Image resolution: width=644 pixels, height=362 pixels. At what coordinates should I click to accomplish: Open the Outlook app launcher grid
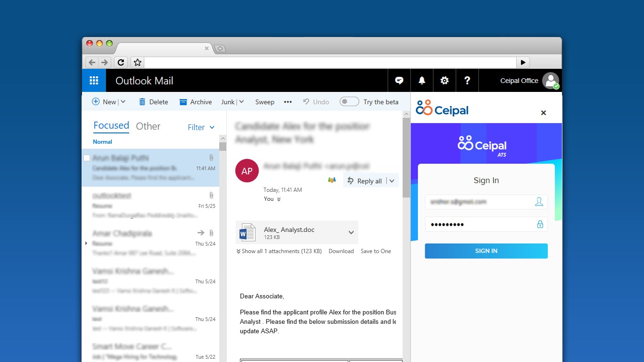click(94, 81)
